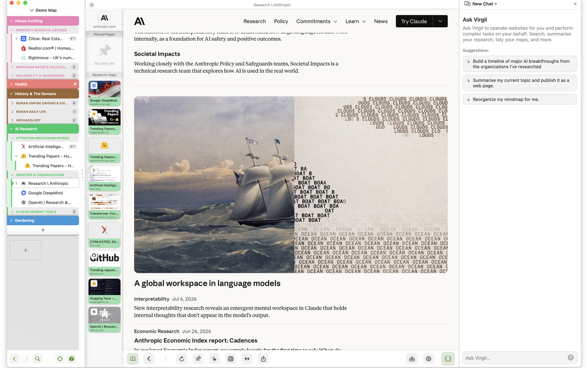588x368 pixels.
Task: Toggle the Virgil laurel wreath button
Action: pyautogui.click(x=448, y=359)
